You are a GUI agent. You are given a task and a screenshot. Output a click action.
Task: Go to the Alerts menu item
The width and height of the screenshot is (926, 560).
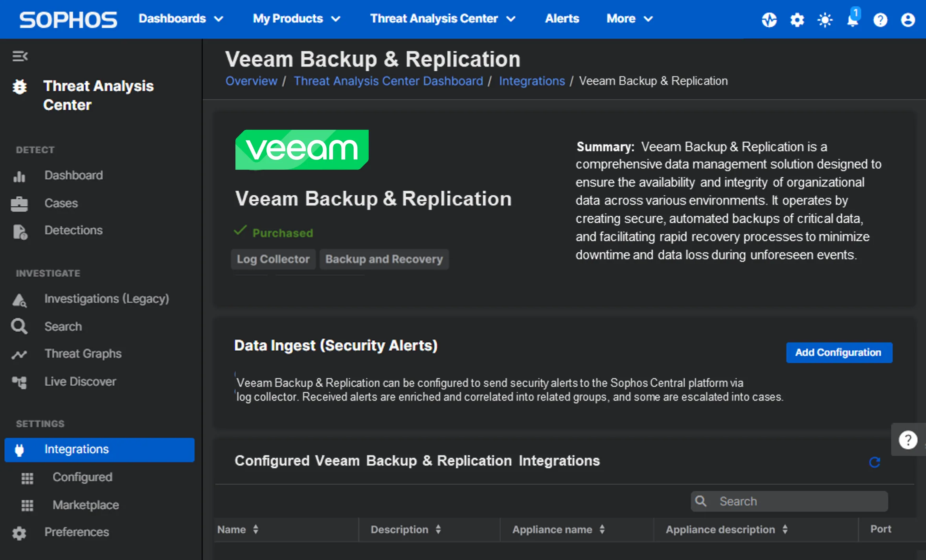point(562,18)
